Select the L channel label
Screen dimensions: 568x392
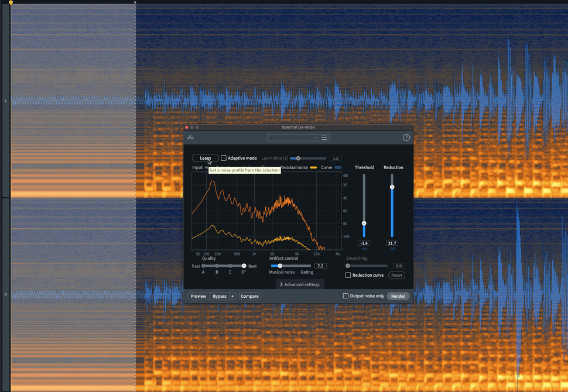[x=5, y=101]
